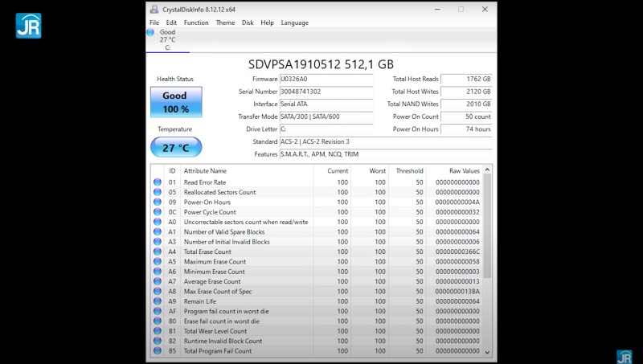Click the Transfer Mode field SATA/300 | SATA/600
Screen dimensions: 643x364
[x=326, y=117]
